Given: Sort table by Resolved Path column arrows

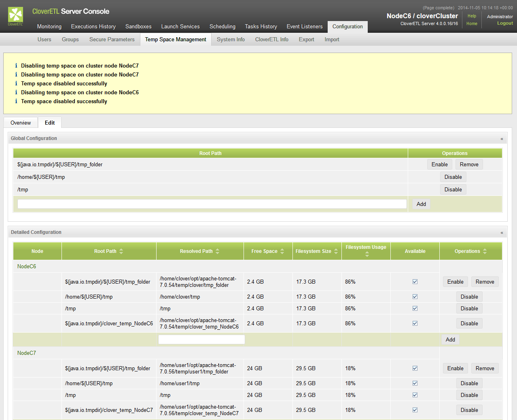Looking at the screenshot, I should [217, 251].
